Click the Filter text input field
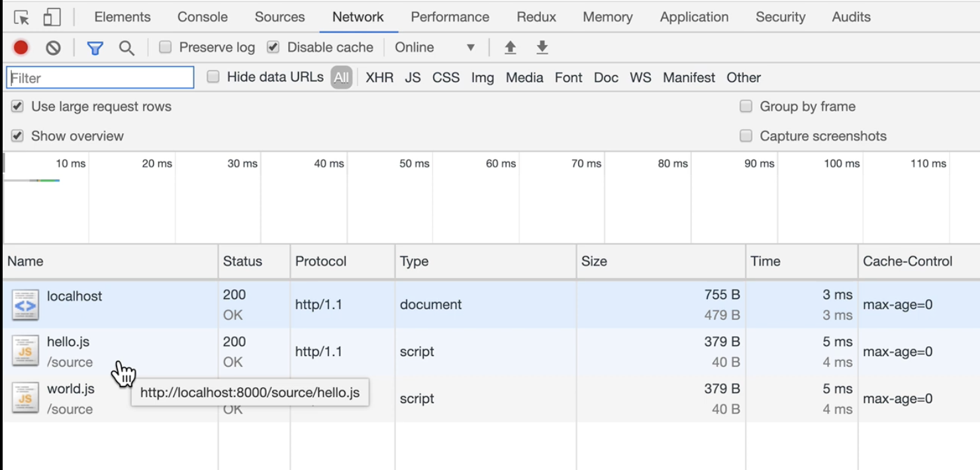The width and height of the screenshot is (980, 470). [101, 77]
